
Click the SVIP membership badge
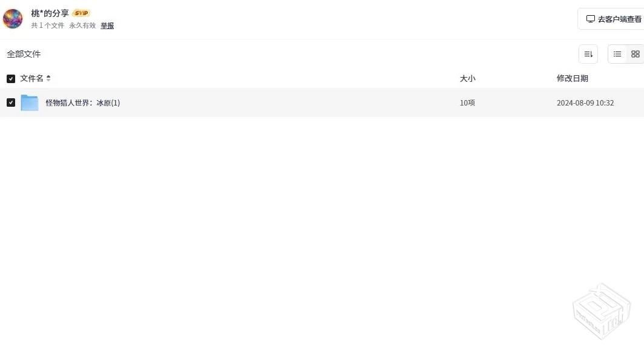click(81, 13)
